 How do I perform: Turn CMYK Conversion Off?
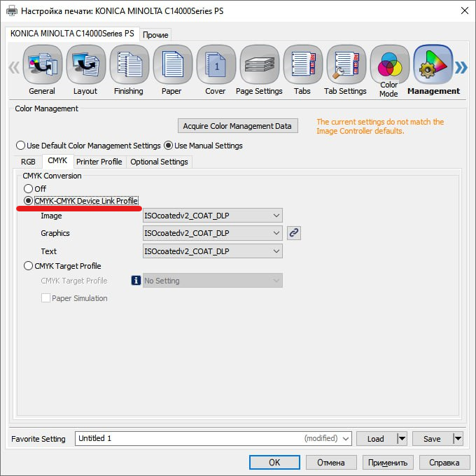point(35,188)
